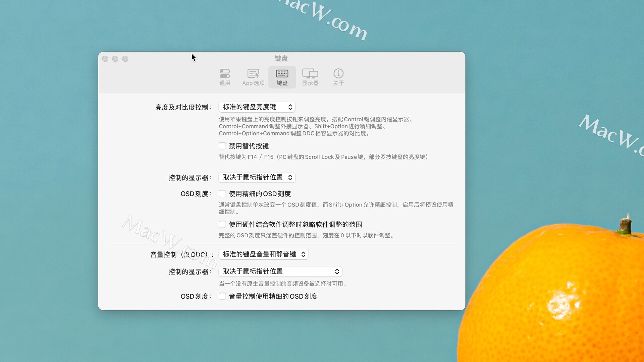Open the 通用 general settings tab
This screenshot has height=362, width=644.
point(225,77)
